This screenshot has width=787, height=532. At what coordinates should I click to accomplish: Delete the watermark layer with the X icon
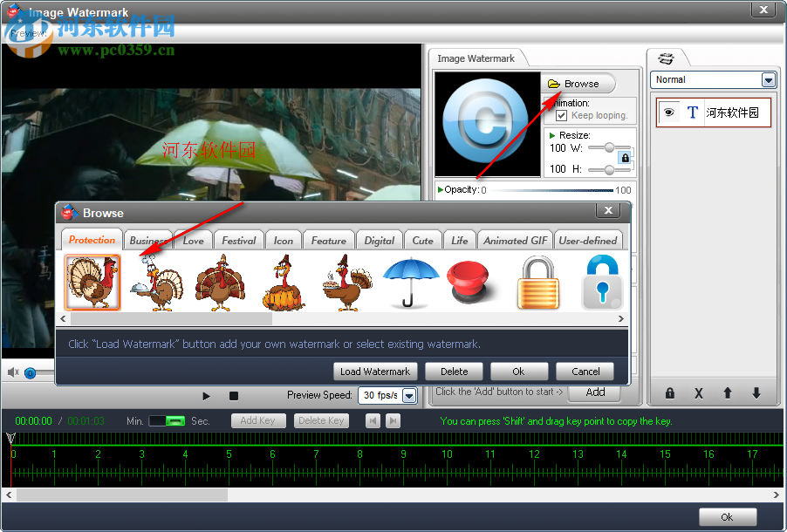698,393
